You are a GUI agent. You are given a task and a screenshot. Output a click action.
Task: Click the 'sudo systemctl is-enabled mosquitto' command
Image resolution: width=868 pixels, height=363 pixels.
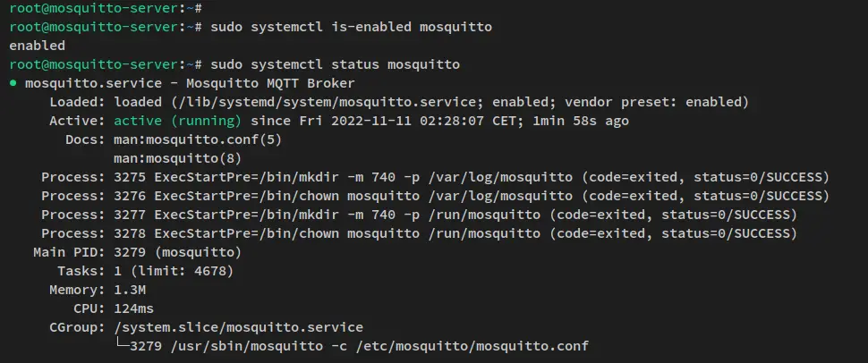point(351,27)
